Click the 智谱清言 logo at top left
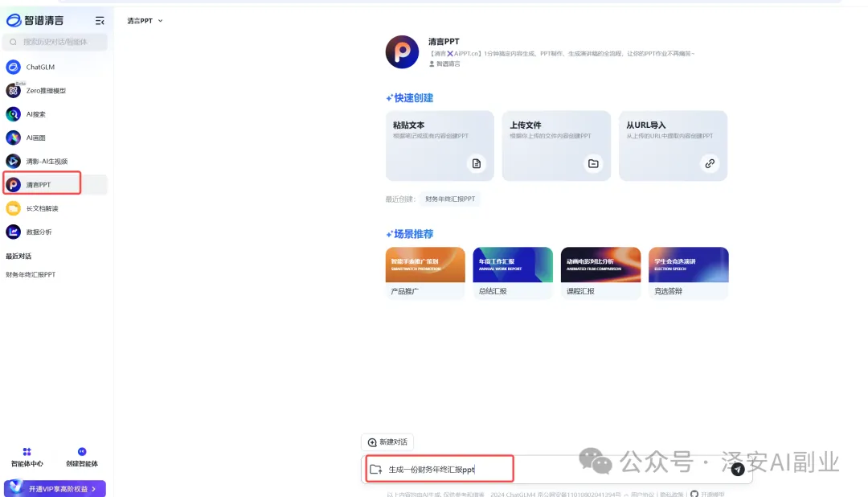Image resolution: width=868 pixels, height=497 pixels. (x=35, y=20)
